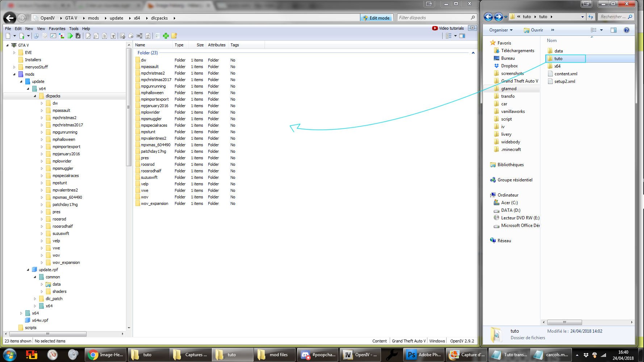Click the green plus add toolbar icon
This screenshot has width=644, height=362.
(x=166, y=36)
